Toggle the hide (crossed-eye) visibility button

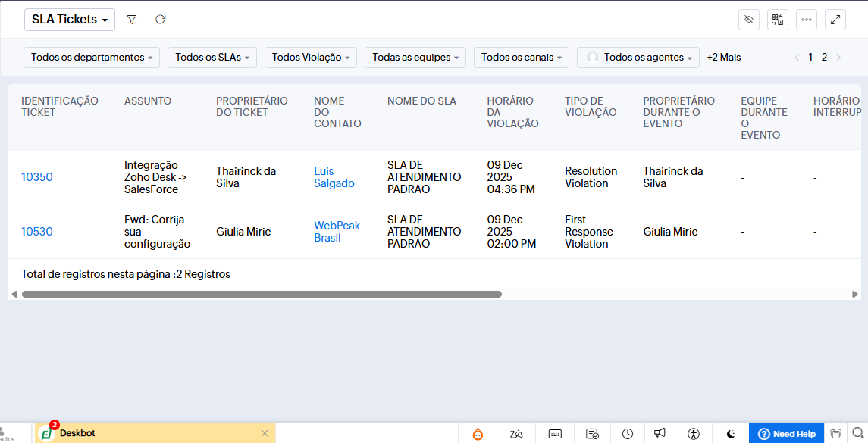pos(749,20)
